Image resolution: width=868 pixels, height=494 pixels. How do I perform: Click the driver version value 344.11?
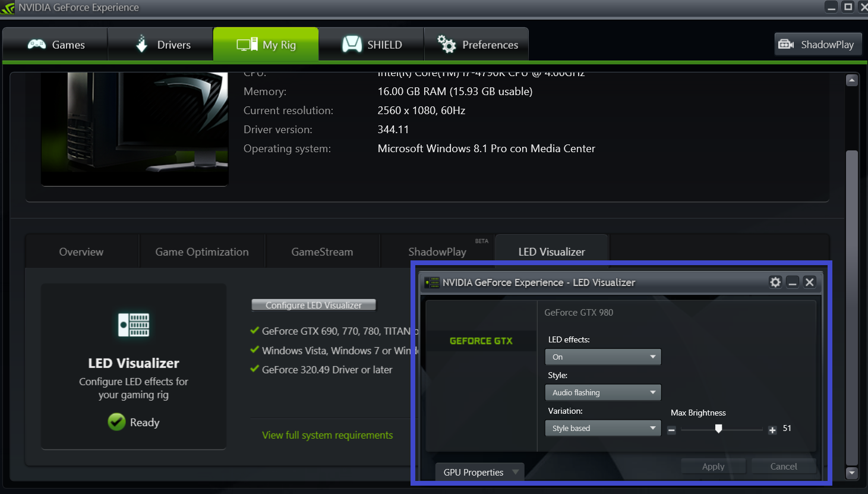click(x=393, y=130)
